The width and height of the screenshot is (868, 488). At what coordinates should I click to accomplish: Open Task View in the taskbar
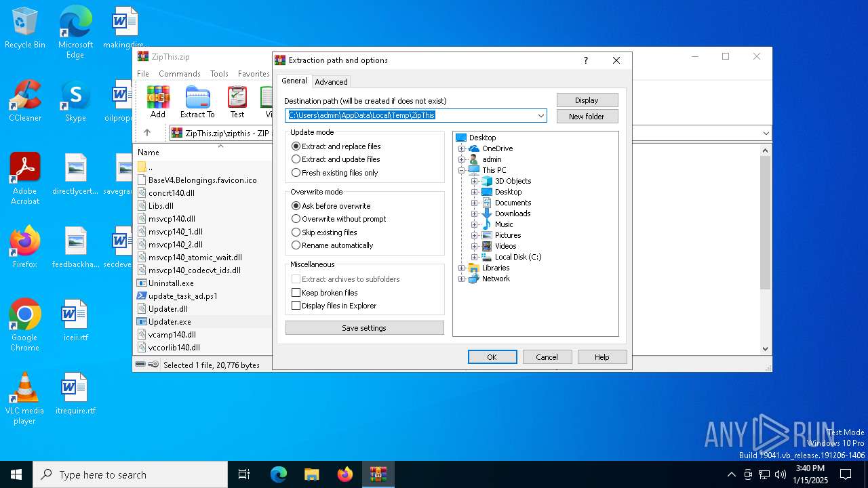[x=244, y=474]
